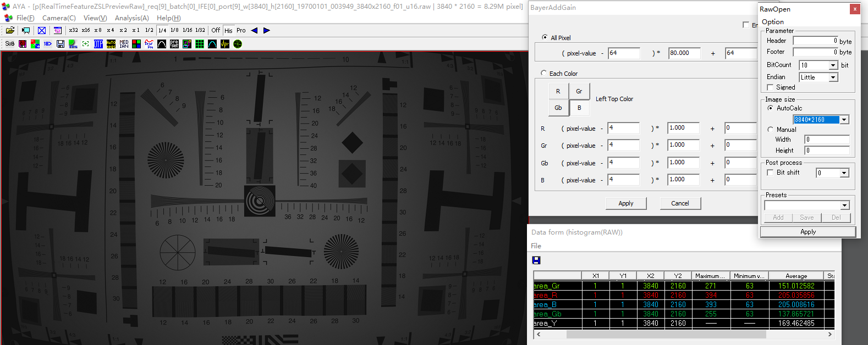The width and height of the screenshot is (868, 345).
Task: Click the Prof Pro profile icon
Action: pyautogui.click(x=149, y=44)
